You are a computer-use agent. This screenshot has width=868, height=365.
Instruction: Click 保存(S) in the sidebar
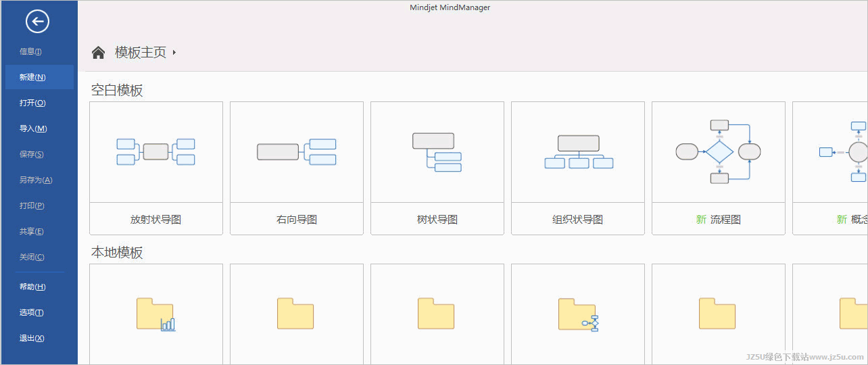[32, 154]
